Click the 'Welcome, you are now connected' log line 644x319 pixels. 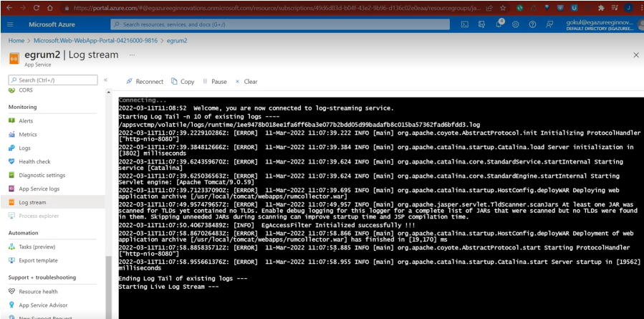click(x=256, y=108)
